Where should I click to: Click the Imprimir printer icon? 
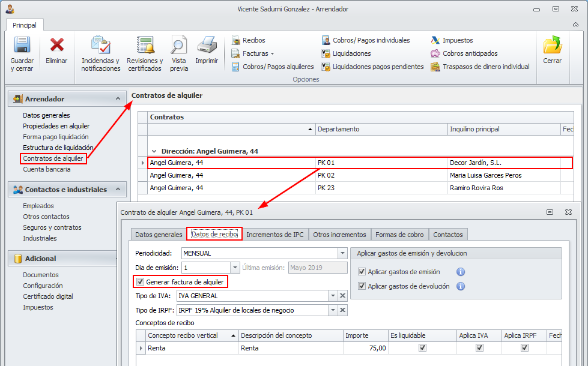(207, 45)
